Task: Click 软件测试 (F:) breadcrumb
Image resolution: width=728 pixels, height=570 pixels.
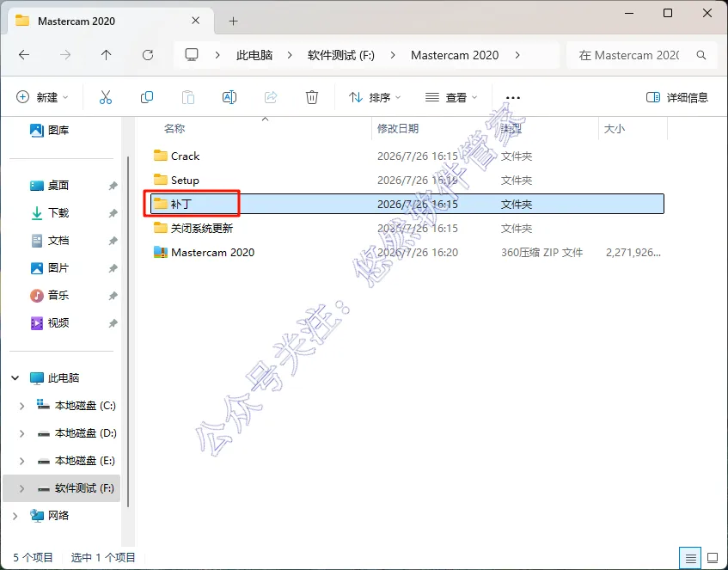Action: tap(340, 55)
